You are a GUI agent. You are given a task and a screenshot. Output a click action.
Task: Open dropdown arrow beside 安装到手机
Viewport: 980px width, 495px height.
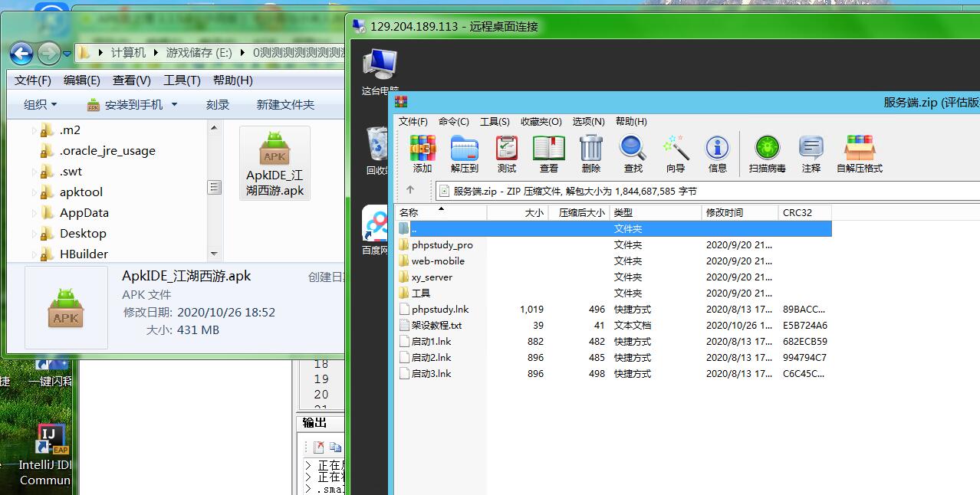click(174, 105)
